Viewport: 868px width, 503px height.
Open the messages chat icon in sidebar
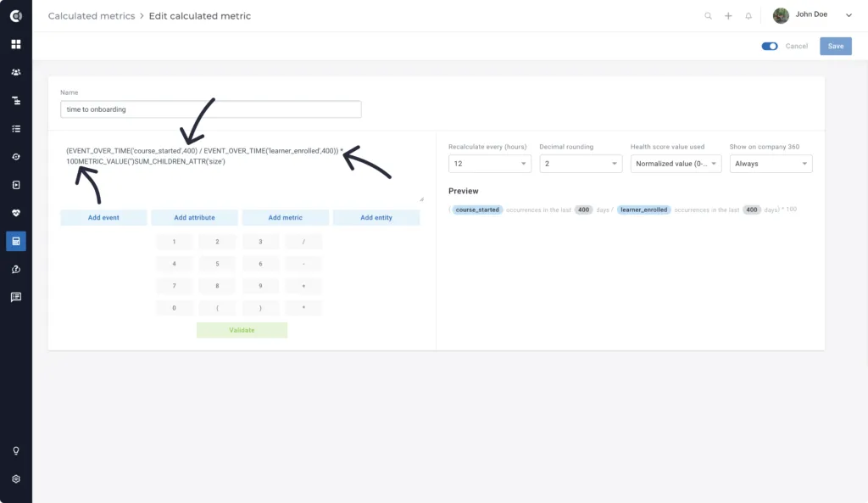[x=15, y=298]
